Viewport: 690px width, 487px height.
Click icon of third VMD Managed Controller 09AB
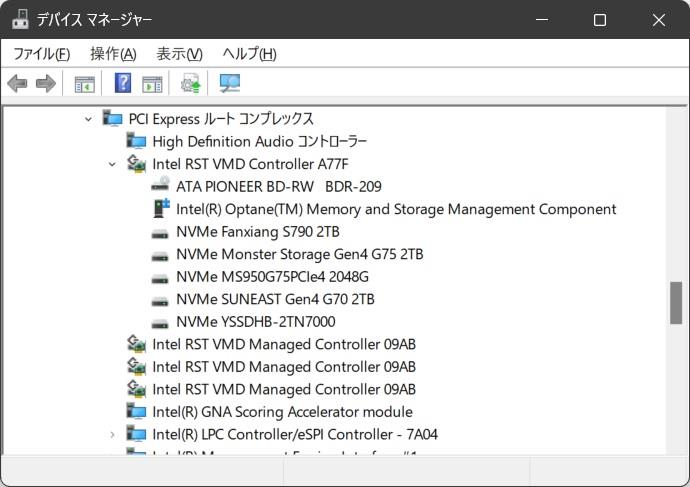coord(136,388)
